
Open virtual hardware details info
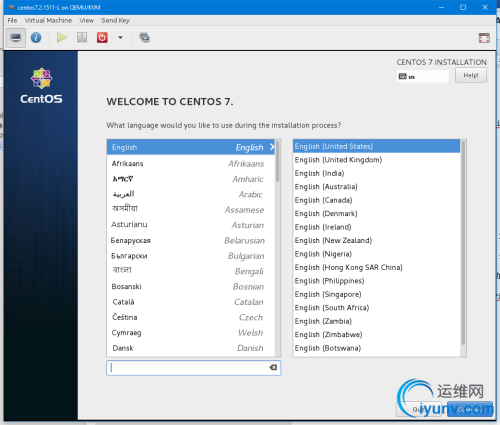pos(36,37)
